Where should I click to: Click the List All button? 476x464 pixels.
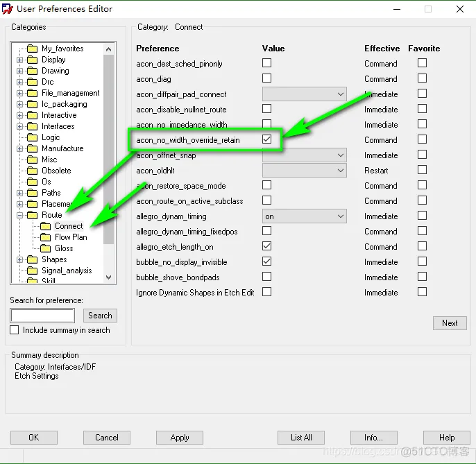(301, 438)
